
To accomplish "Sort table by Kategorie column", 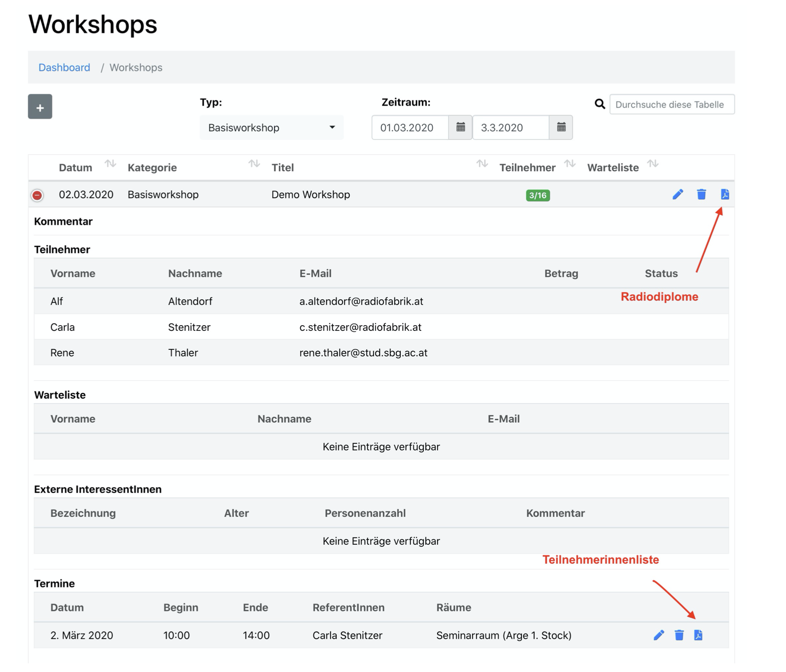I will 254,164.
